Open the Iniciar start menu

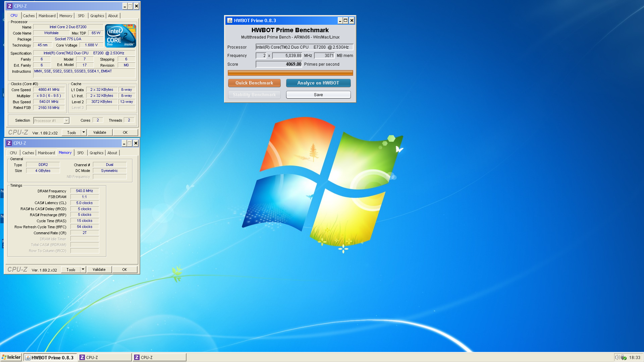click(x=11, y=357)
